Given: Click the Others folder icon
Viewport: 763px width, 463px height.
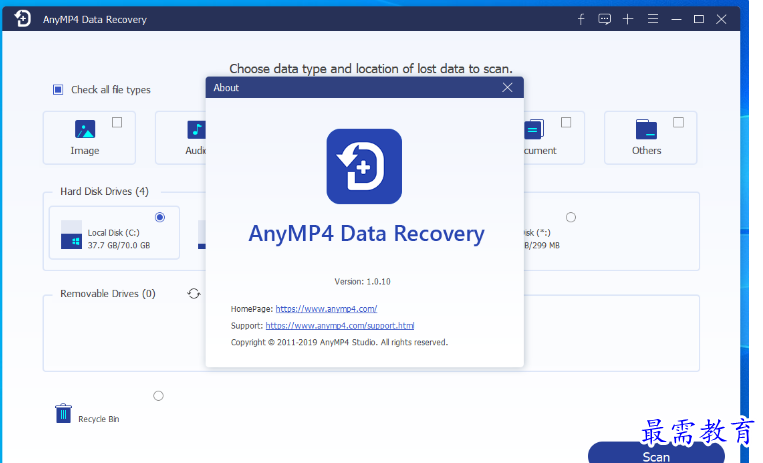Looking at the screenshot, I should click(646, 130).
